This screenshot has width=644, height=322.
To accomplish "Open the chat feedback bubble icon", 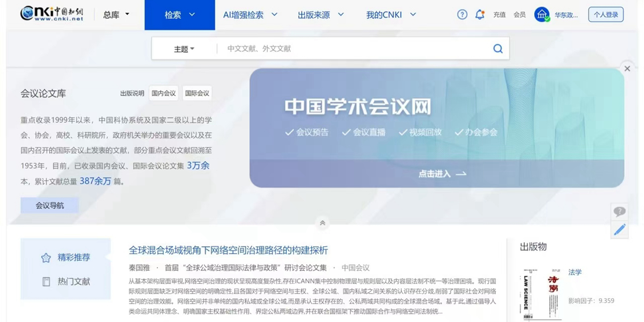I will pyautogui.click(x=620, y=212).
